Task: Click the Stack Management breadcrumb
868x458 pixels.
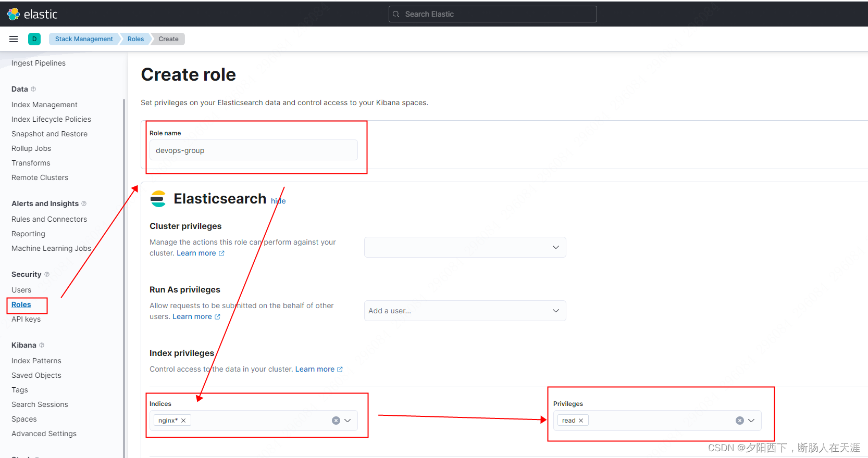Action: [x=84, y=39]
